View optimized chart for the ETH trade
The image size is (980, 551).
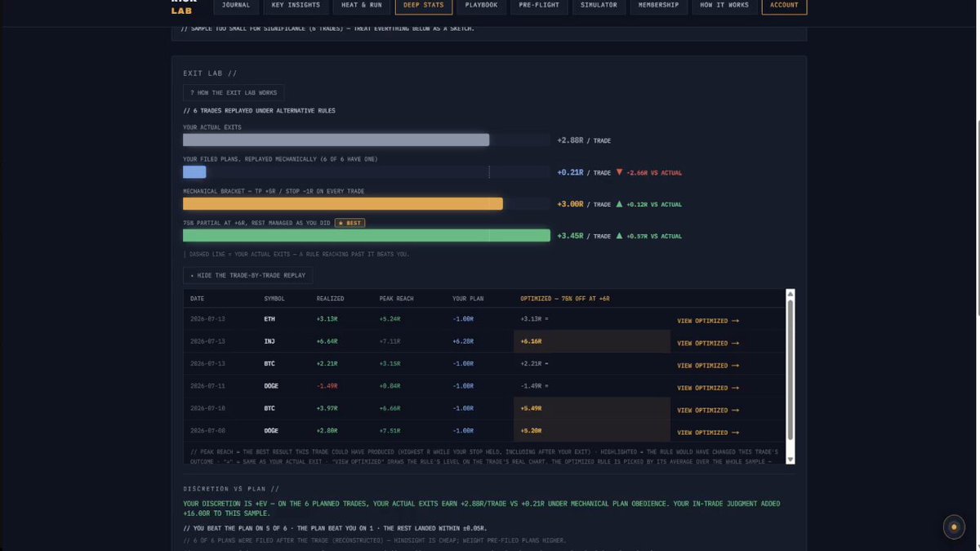coord(708,321)
